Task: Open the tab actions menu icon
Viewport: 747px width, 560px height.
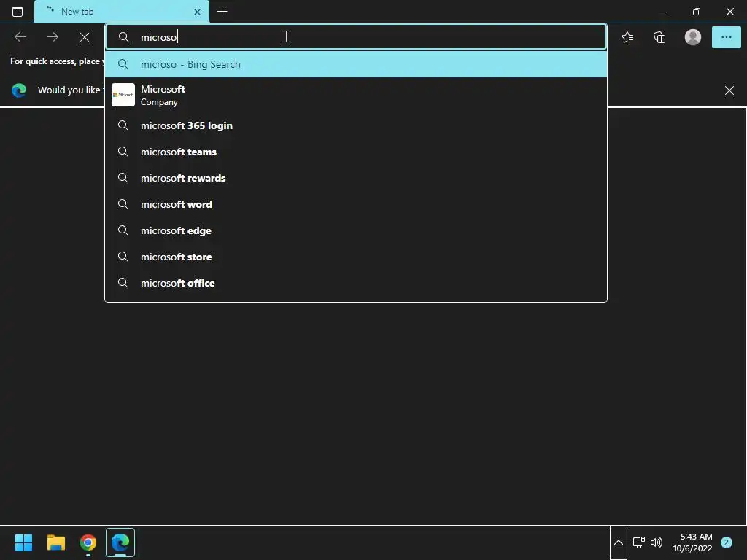Action: (x=18, y=12)
